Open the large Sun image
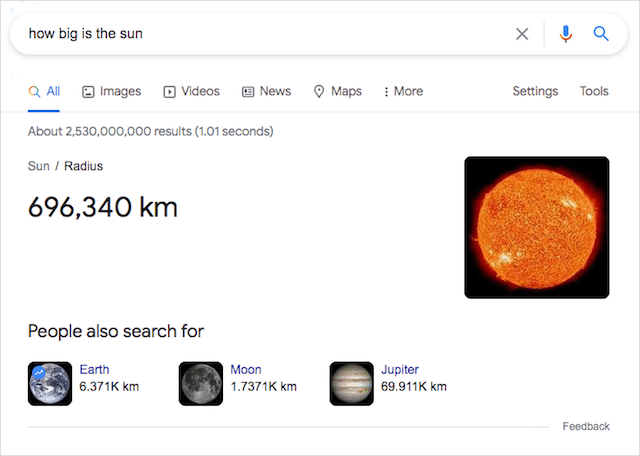Viewport: 640px width, 456px height. 536,227
